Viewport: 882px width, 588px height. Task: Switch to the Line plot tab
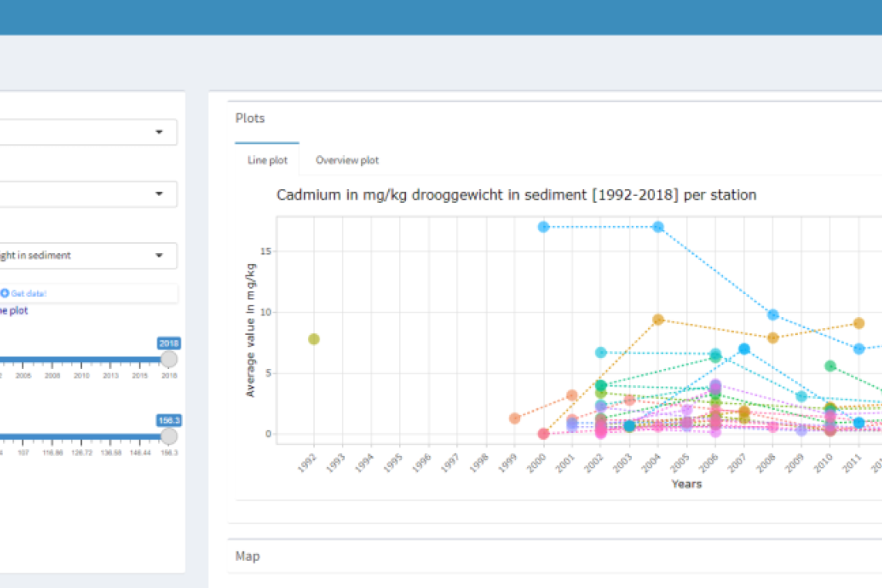click(x=267, y=161)
